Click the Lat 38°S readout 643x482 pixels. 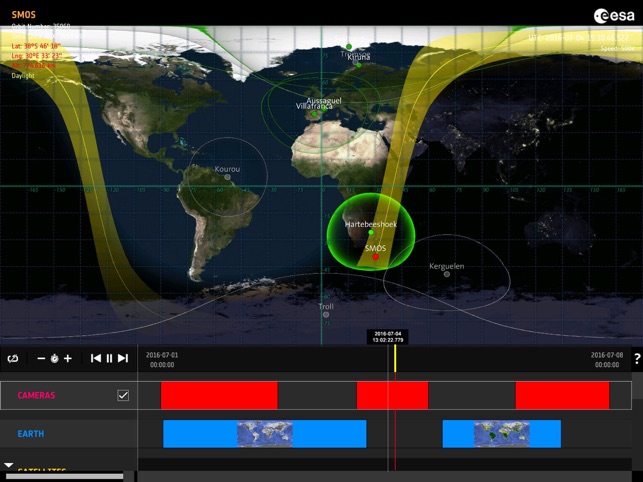click(x=36, y=46)
